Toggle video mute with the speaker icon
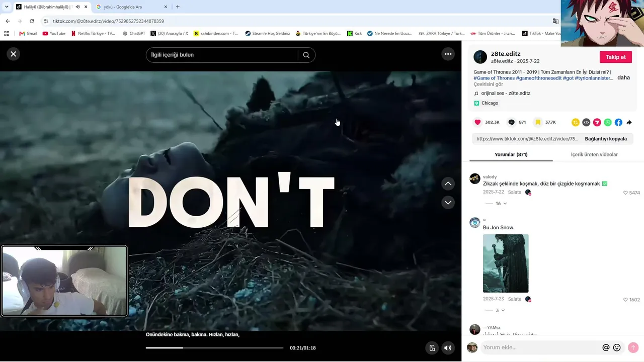This screenshot has width=644, height=362. click(447, 348)
